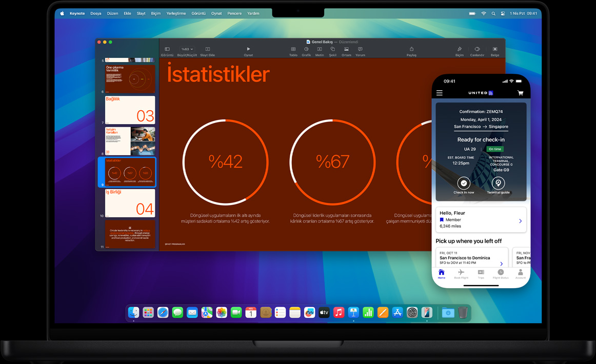Open the Slayt menu
This screenshot has height=364, width=596.
pyautogui.click(x=141, y=13)
